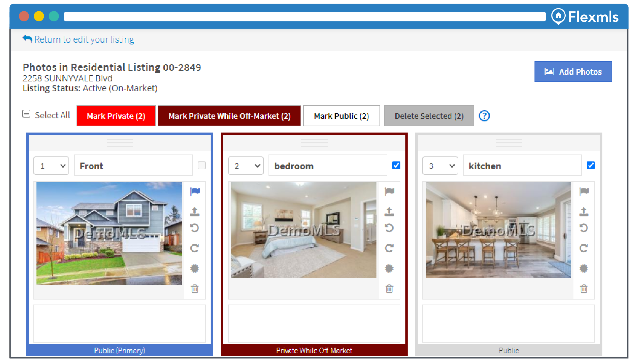Viewport: 638px width, 364px height.
Task: Open the gear settings for Front photo
Action: (195, 268)
